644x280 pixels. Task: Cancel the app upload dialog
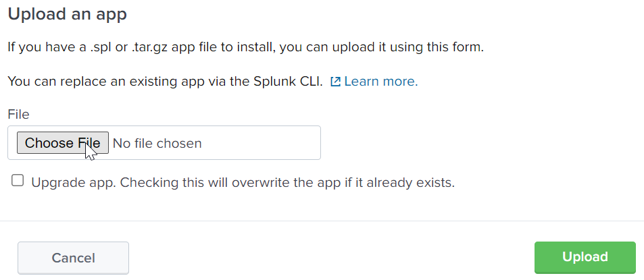[x=73, y=258]
